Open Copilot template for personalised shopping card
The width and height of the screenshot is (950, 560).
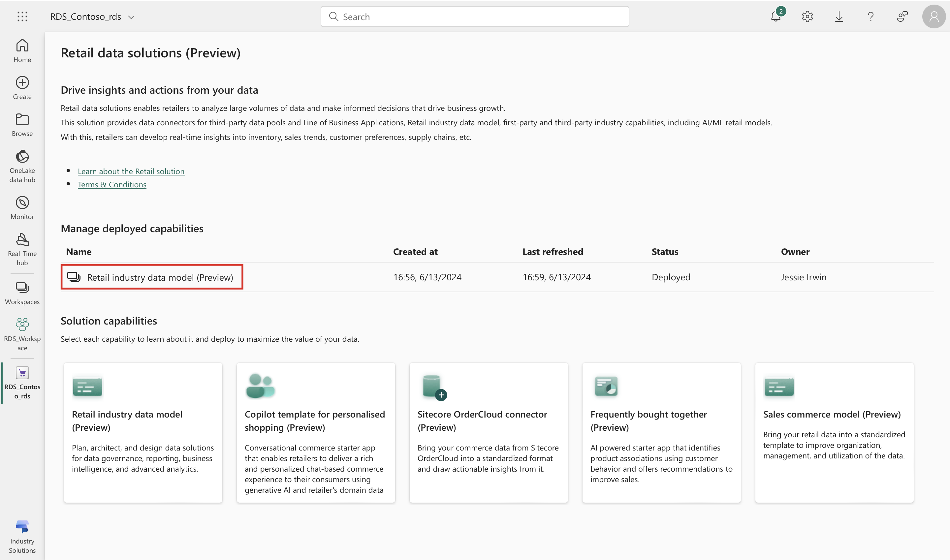coord(316,432)
